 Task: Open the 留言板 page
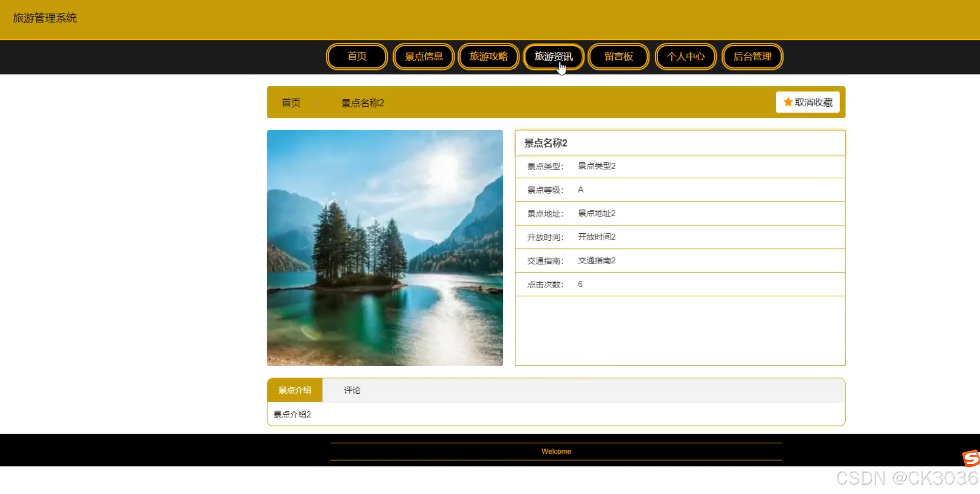tap(618, 56)
